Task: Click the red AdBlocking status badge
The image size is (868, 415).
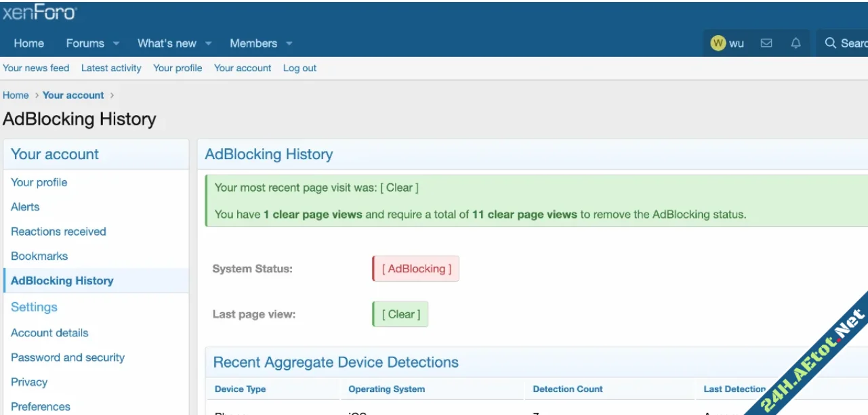Action: [x=416, y=269]
